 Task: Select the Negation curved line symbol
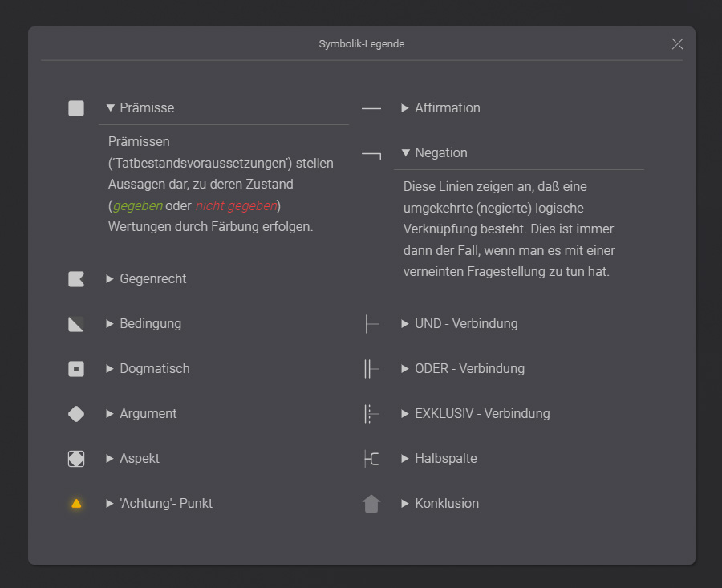click(371, 152)
